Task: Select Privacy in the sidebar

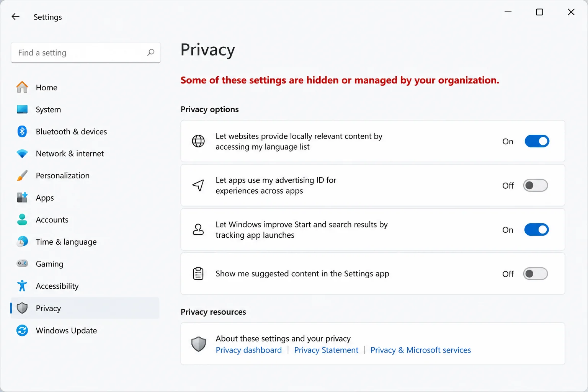Action: [x=85, y=308]
